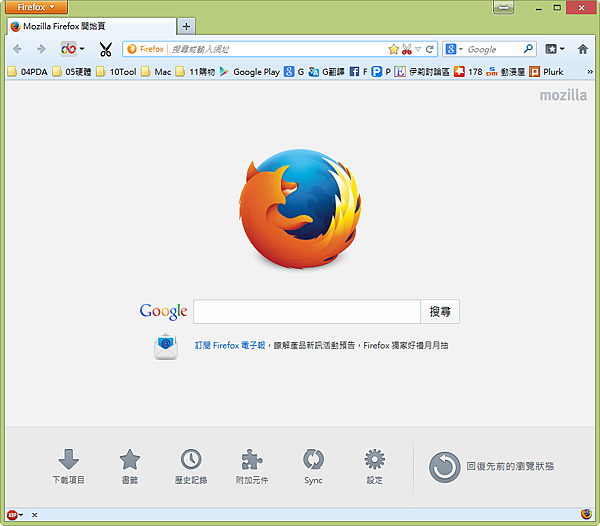Close the add-on bar with X
The image size is (600, 526).
34,515
